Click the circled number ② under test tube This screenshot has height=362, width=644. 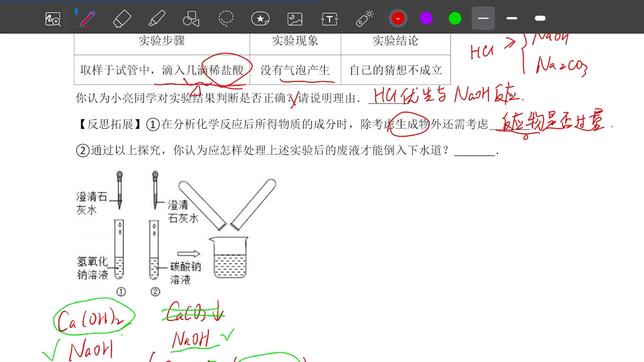click(x=155, y=292)
